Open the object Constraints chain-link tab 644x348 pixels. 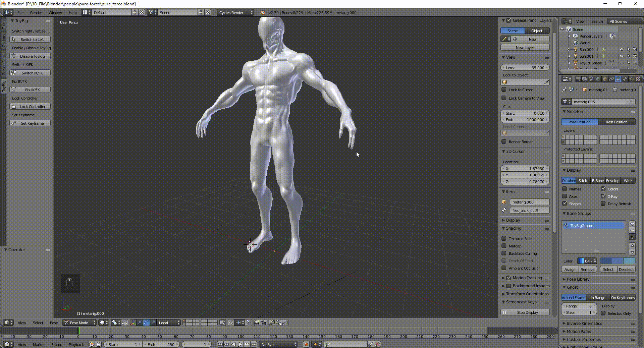click(x=611, y=79)
